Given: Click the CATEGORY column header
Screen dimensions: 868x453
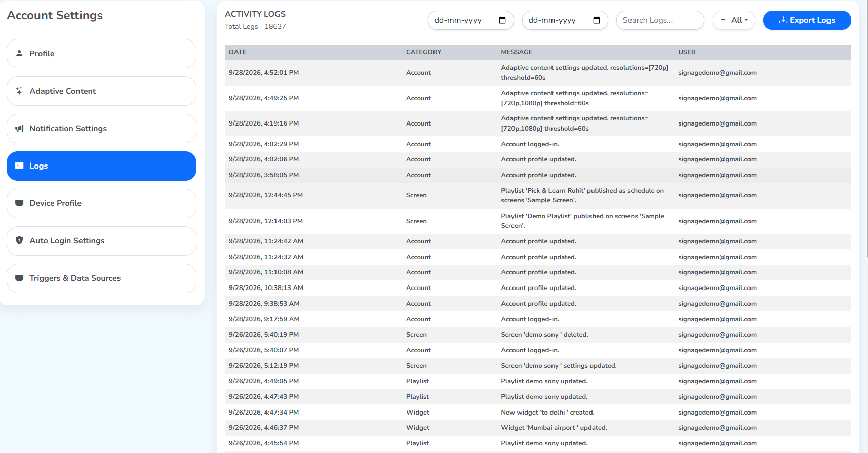Looking at the screenshot, I should (423, 52).
